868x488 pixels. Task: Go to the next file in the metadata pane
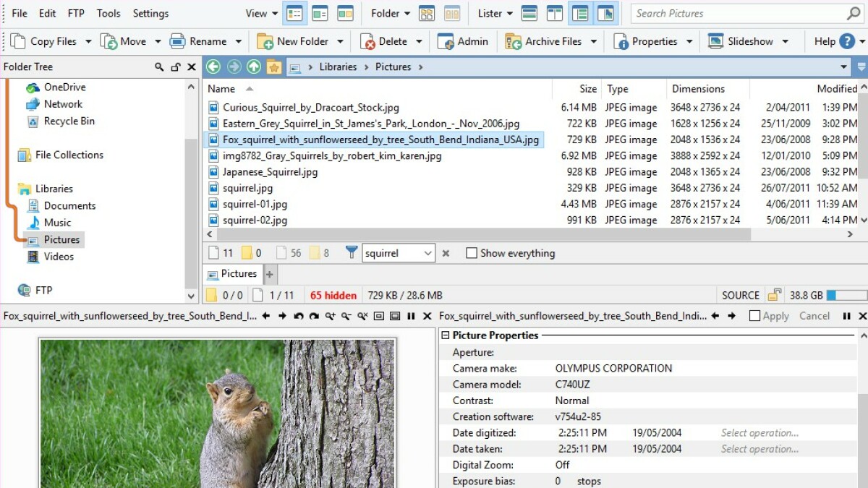(732, 316)
